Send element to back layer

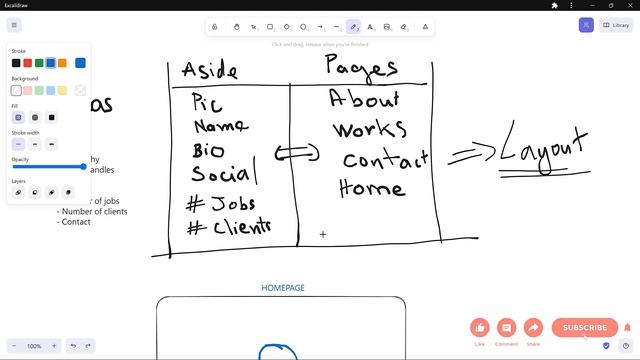(x=18, y=192)
